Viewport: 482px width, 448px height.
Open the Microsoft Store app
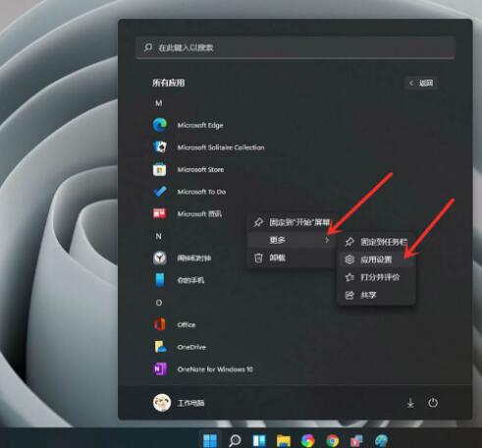[188, 170]
